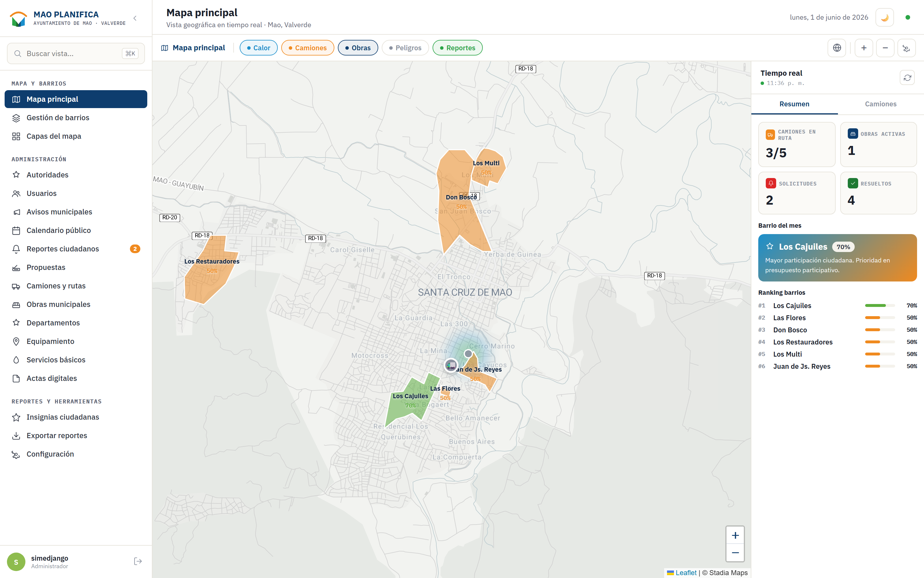Click the Equipamiento pin icon
924x578 pixels.
(16, 341)
